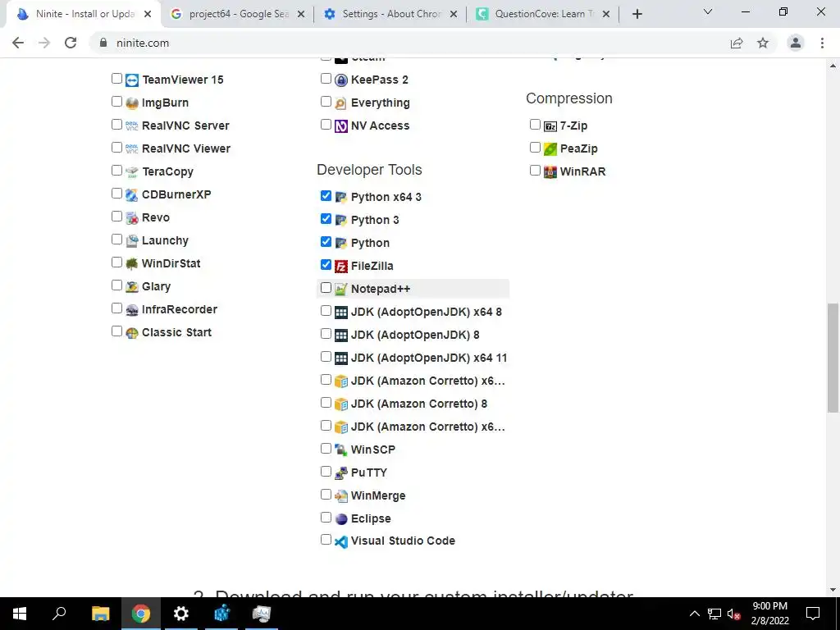The width and height of the screenshot is (840, 630).
Task: Share this page via the share icon
Action: tap(737, 43)
